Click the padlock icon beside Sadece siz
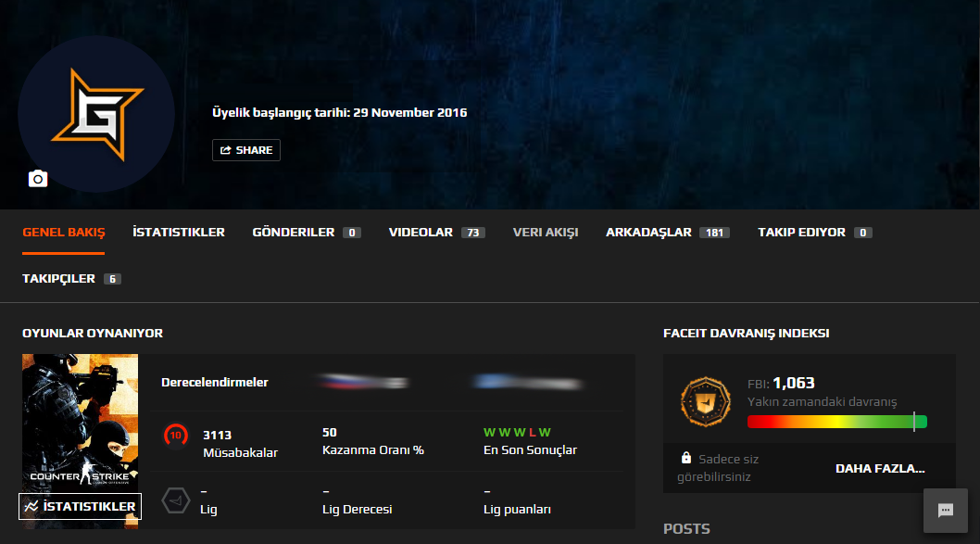Image resolution: width=980 pixels, height=544 pixels. point(686,458)
